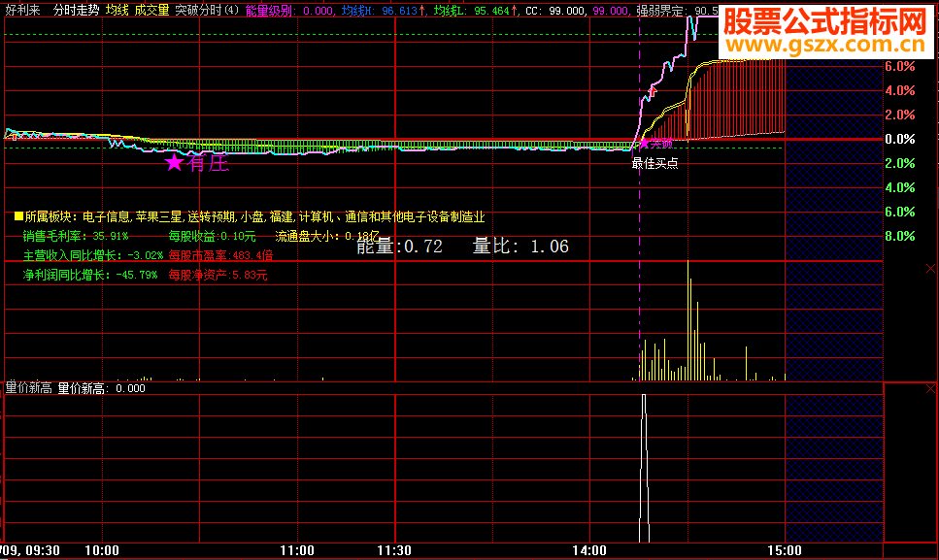Click the green 8.0% lower axis label
The width and height of the screenshot is (939, 560).
(900, 236)
